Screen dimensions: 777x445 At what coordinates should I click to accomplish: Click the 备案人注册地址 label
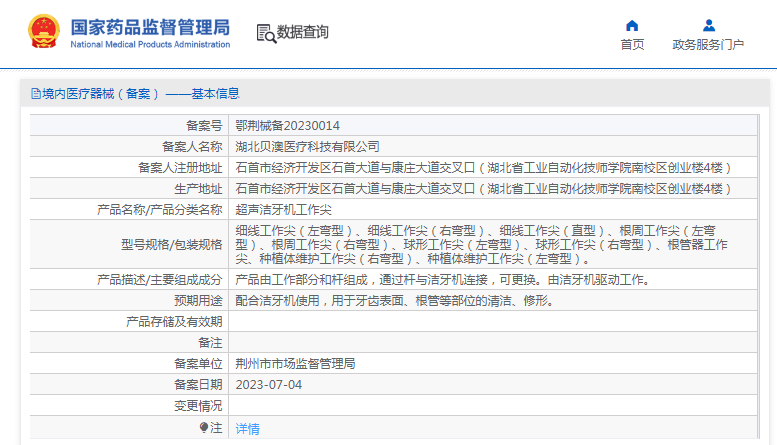[x=180, y=168]
